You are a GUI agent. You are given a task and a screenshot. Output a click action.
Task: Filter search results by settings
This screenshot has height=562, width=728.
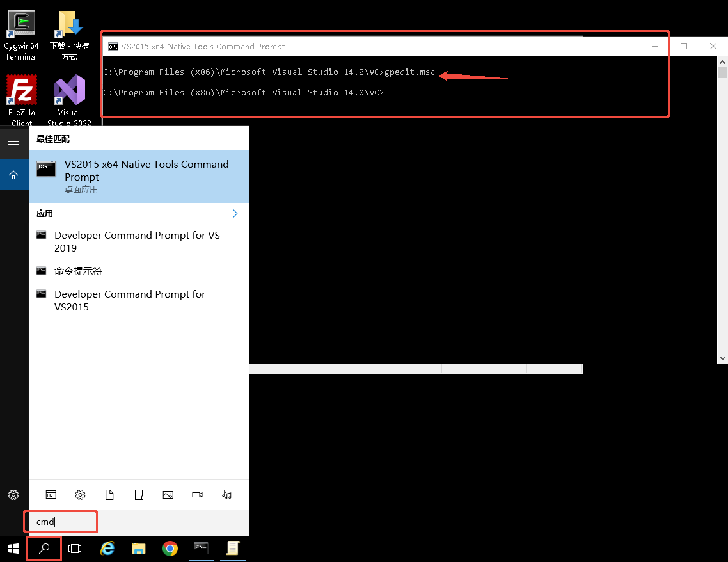81,495
